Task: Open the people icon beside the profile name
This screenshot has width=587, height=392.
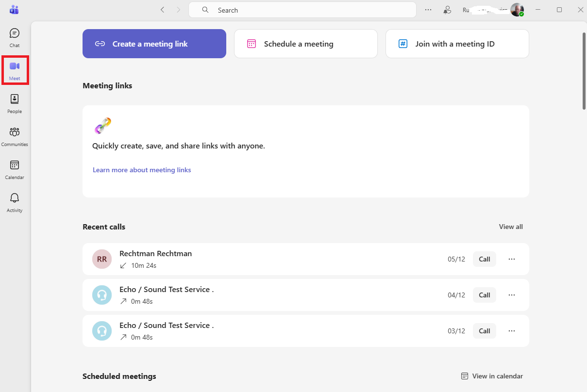Action: pos(448,10)
